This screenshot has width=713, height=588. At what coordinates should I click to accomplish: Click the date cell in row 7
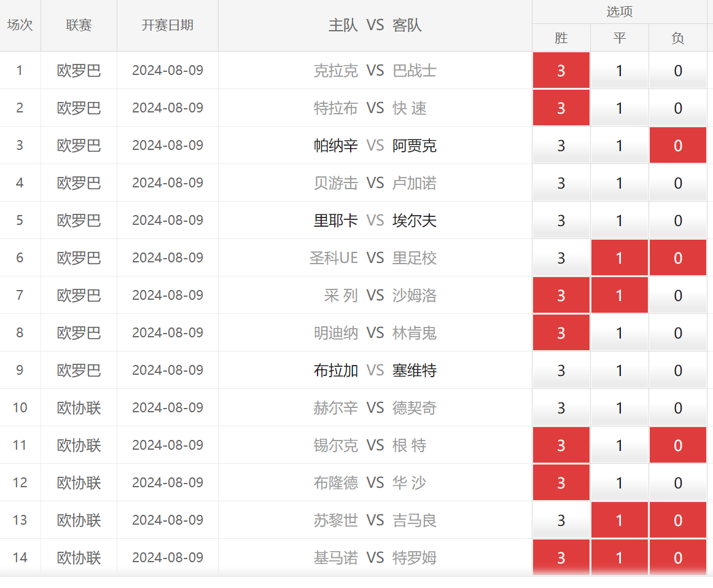(x=167, y=296)
